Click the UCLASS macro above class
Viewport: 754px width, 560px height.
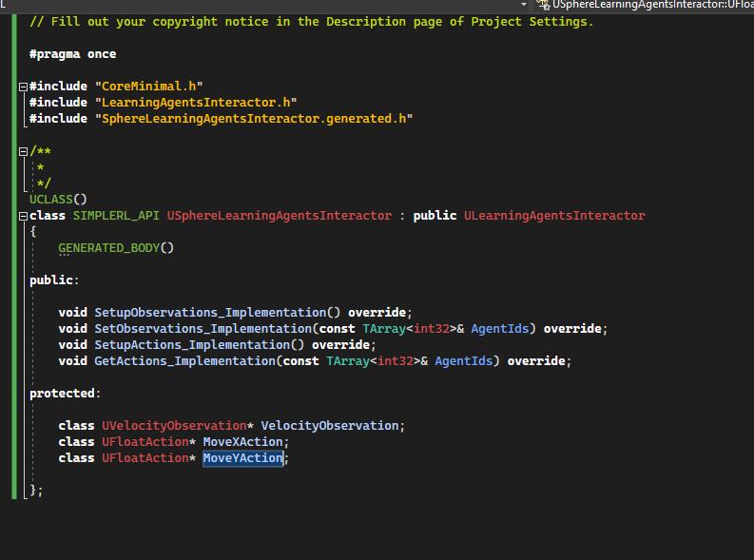(x=51, y=200)
